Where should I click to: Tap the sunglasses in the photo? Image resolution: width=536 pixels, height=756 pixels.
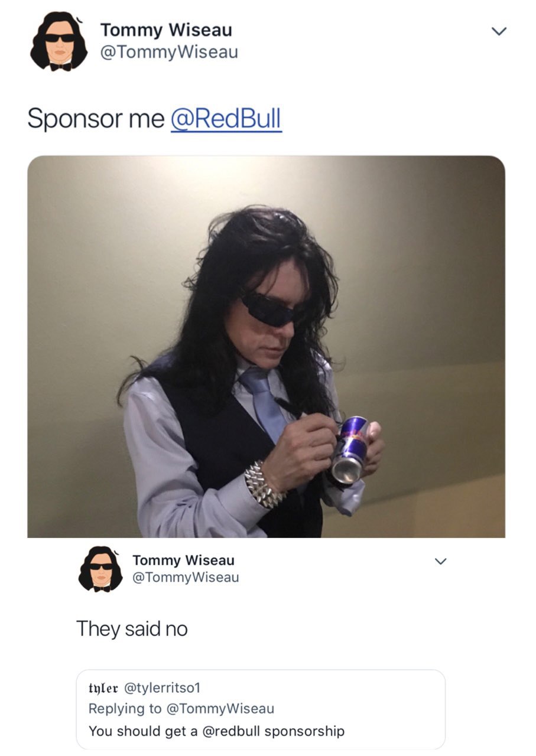pyautogui.click(x=267, y=309)
